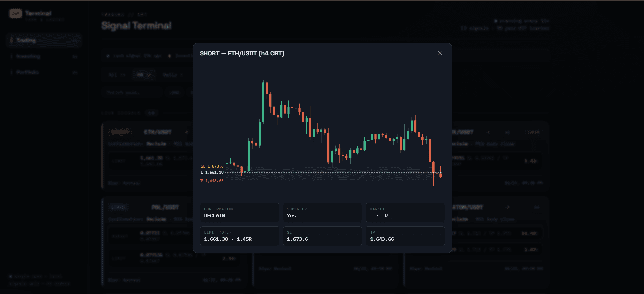Click the TP 1,643.66 chart level label
This screenshot has height=294, width=644.
click(x=212, y=181)
